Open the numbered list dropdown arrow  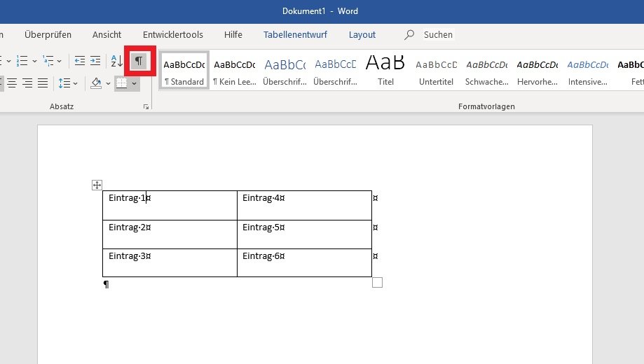click(34, 61)
